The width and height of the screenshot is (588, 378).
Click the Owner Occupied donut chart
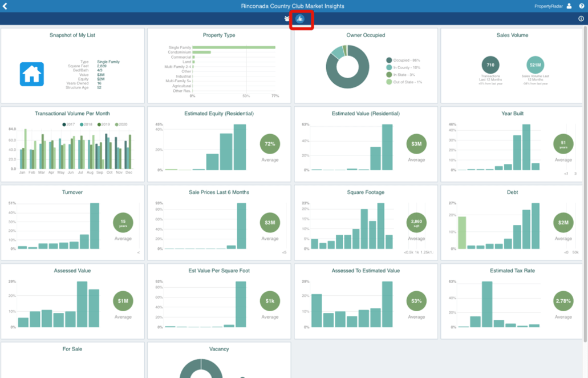click(x=347, y=67)
